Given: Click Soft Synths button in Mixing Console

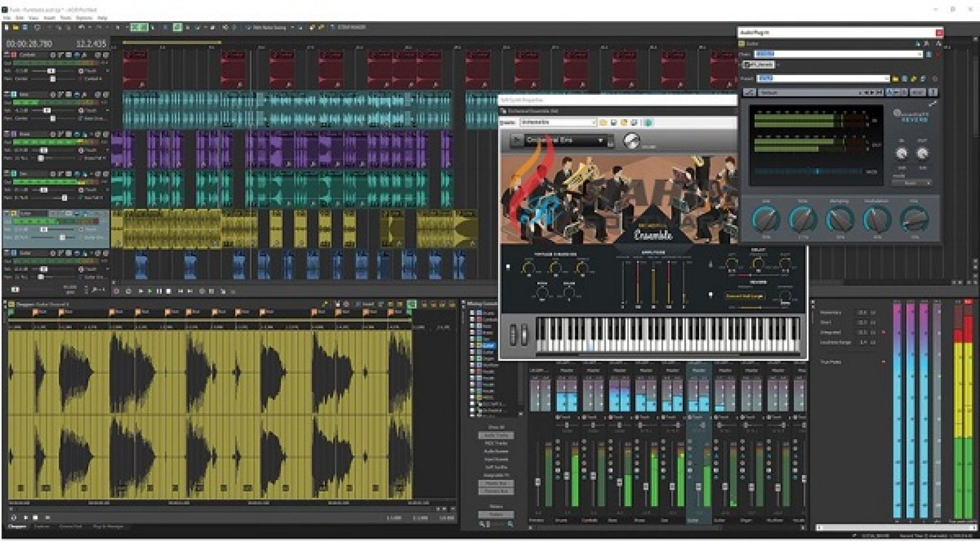Looking at the screenshot, I should pos(496,467).
